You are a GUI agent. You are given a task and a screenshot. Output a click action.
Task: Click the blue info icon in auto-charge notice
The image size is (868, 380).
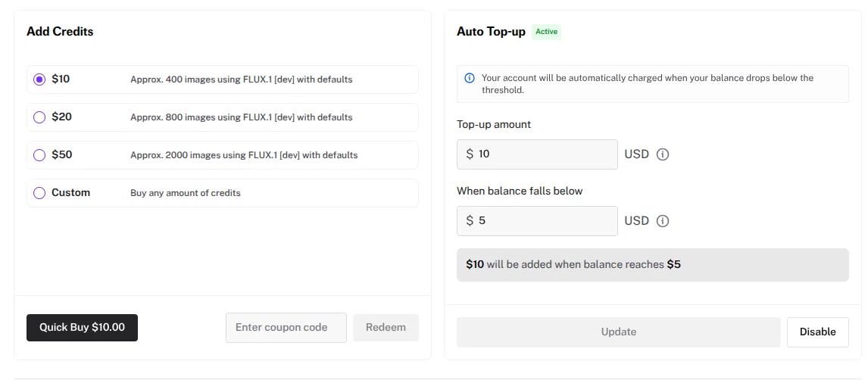coord(470,78)
